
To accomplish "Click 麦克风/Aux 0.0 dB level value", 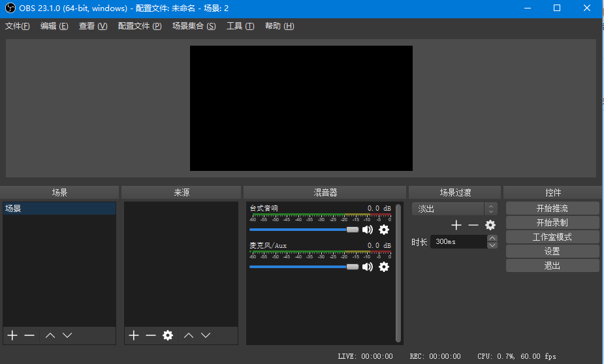I will (x=379, y=245).
